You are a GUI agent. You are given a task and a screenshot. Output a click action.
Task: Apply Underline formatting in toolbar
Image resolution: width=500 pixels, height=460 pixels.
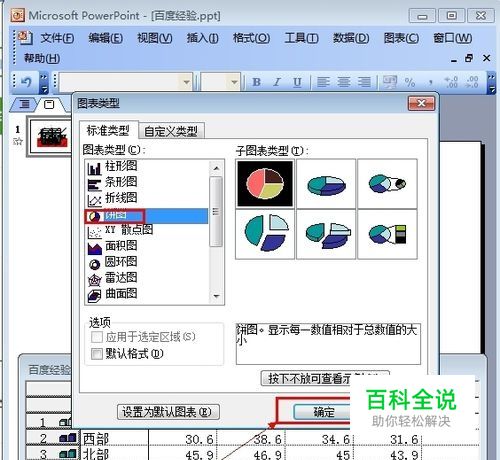tap(297, 82)
